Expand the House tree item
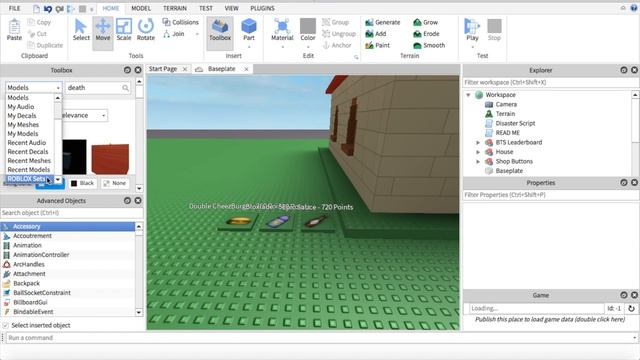640x360 pixels. click(478, 152)
